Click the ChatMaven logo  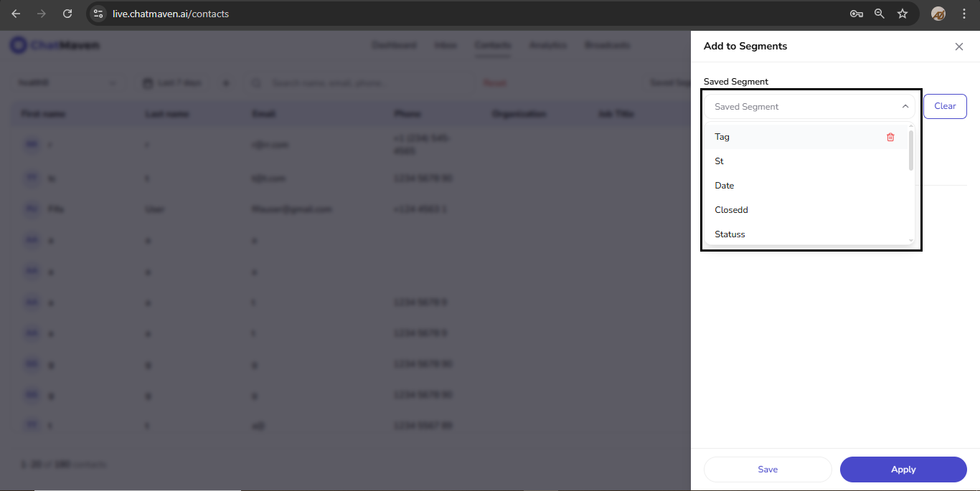point(55,44)
